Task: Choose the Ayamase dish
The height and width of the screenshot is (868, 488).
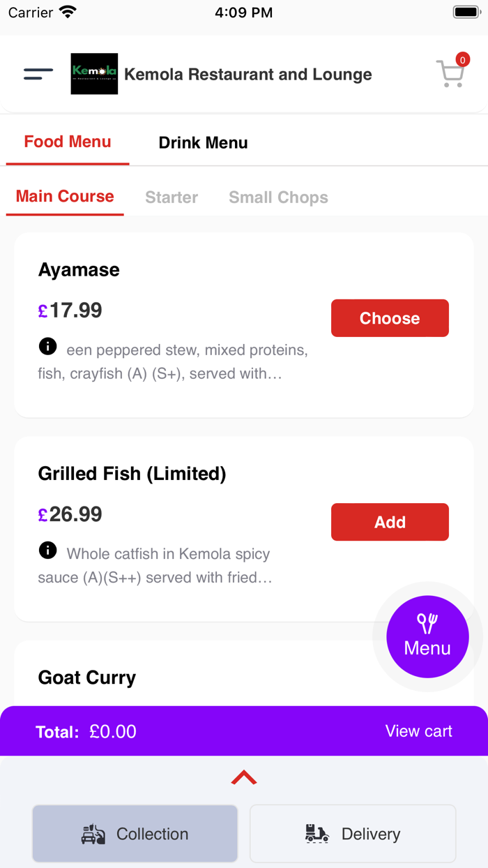Action: pyautogui.click(x=390, y=317)
